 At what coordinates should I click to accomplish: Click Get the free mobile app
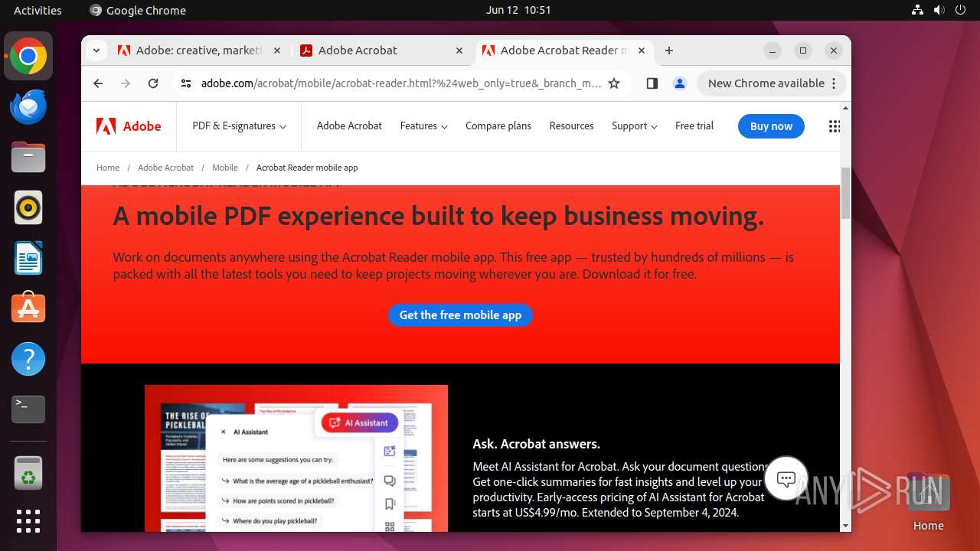coord(460,315)
